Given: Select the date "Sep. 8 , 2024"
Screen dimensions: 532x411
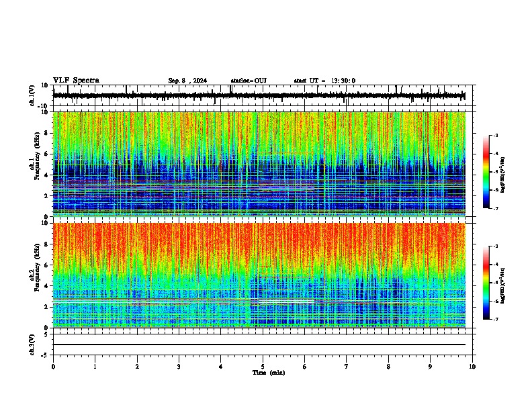Looking at the screenshot, I should point(187,81).
